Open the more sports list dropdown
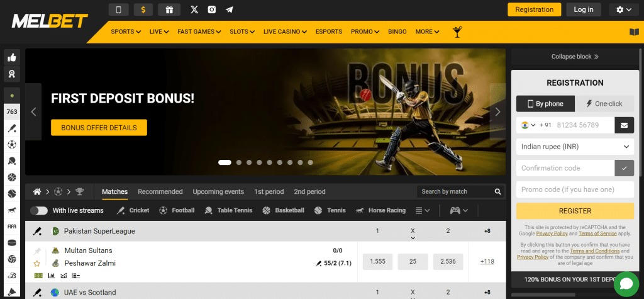This screenshot has width=644, height=299. point(422,211)
